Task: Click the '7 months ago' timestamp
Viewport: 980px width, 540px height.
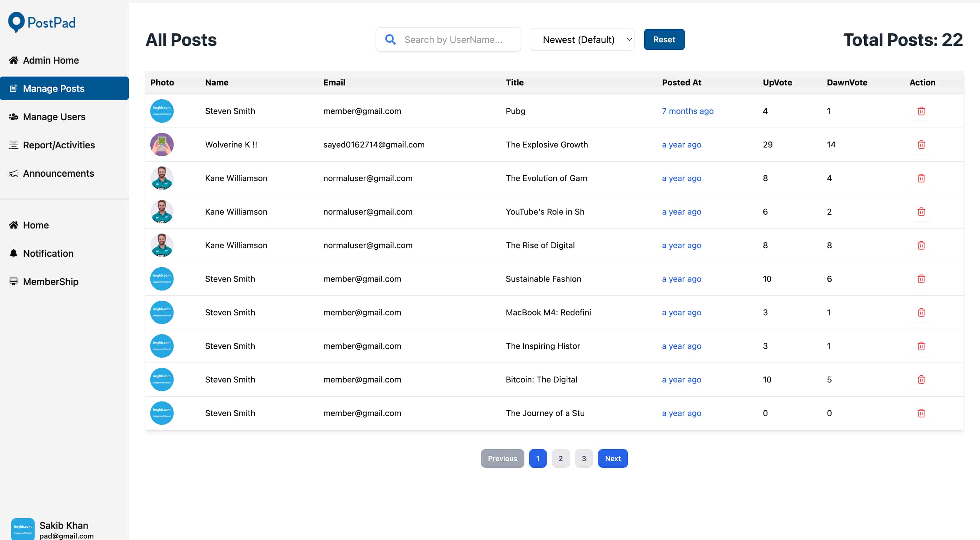Action: click(x=688, y=111)
